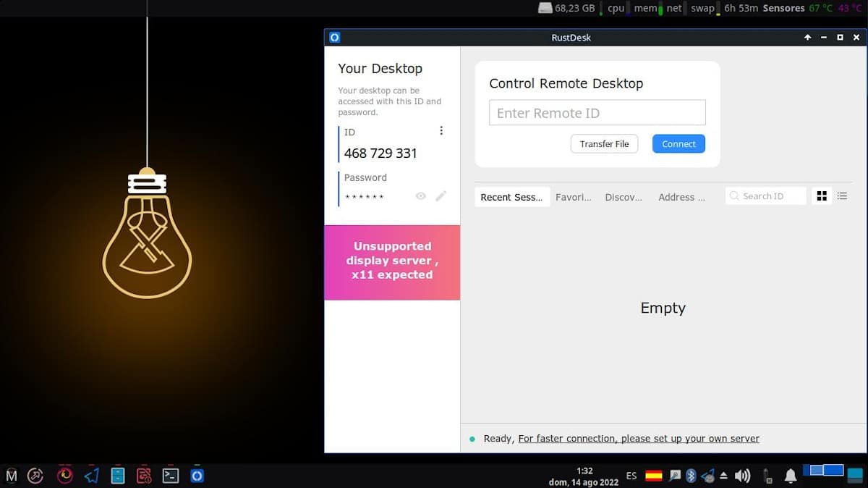868x488 pixels.
Task: Click the search magnifier tray icon
Action: [x=675, y=476]
